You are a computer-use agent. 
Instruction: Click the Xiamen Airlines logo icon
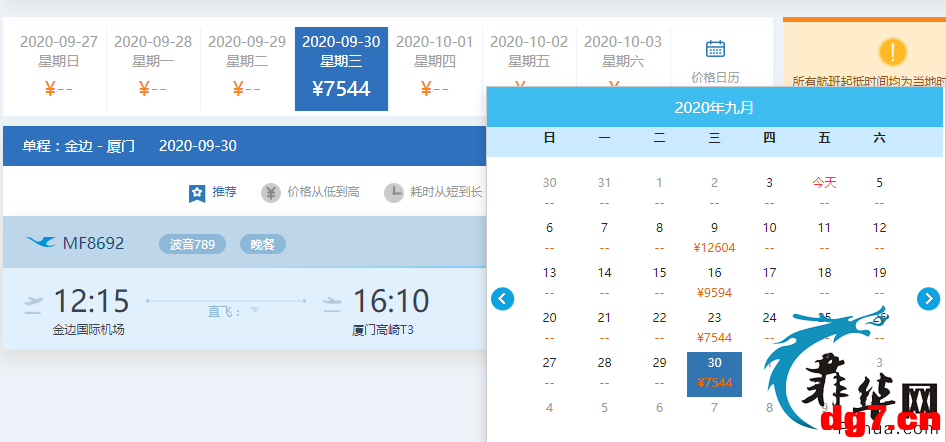pyautogui.click(x=41, y=242)
